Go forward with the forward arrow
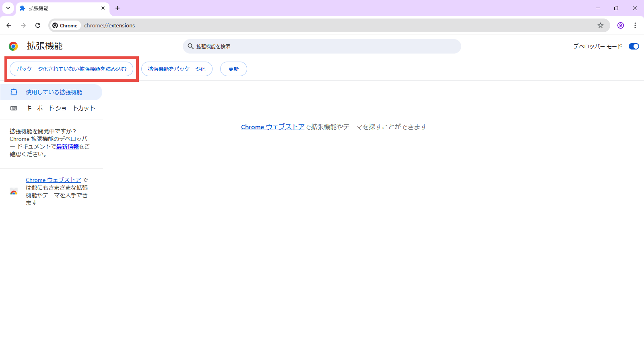The image size is (644, 343). 23,25
